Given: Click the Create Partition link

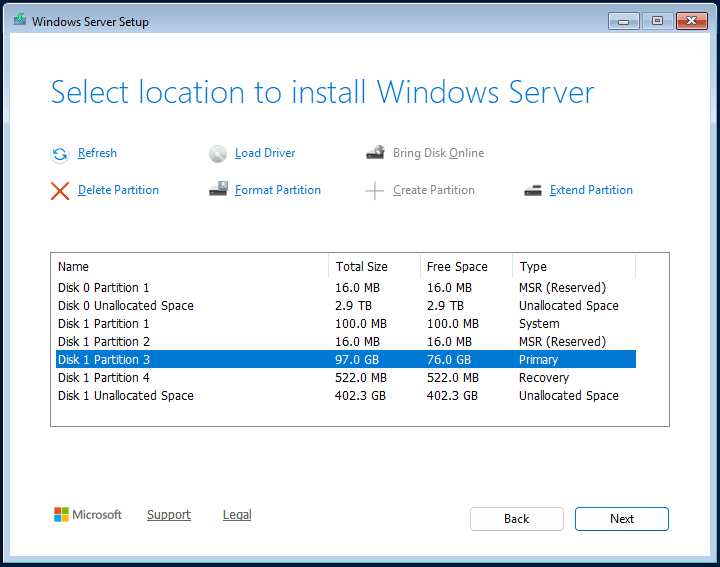Looking at the screenshot, I should [x=434, y=190].
